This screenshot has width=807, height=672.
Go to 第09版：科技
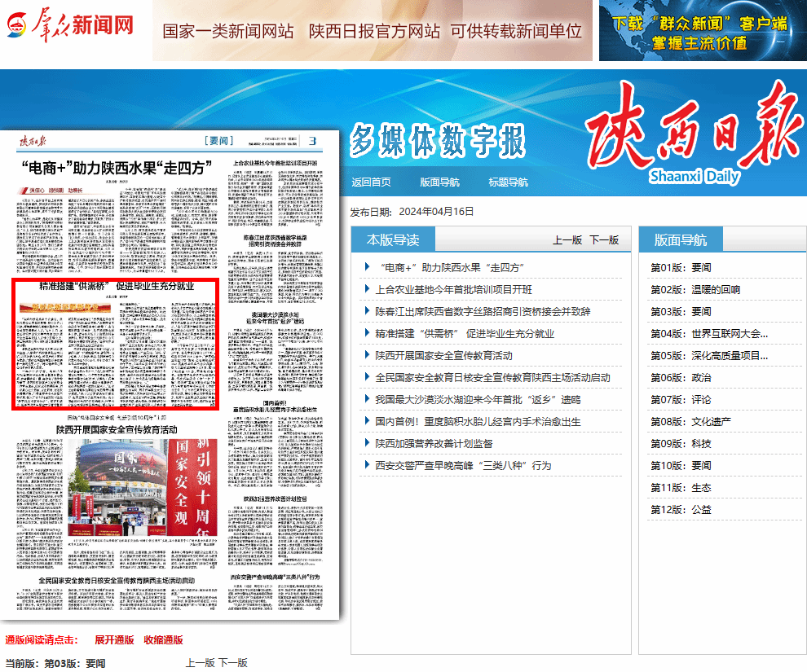pyautogui.click(x=681, y=444)
